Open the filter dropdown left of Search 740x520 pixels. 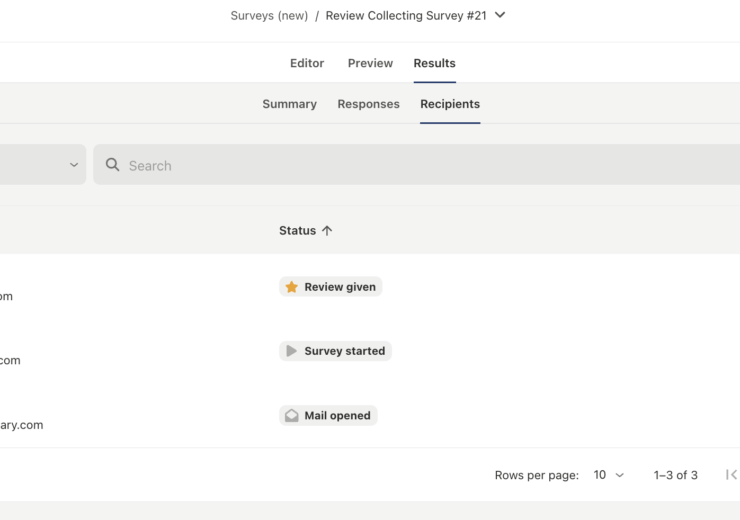tap(42, 165)
